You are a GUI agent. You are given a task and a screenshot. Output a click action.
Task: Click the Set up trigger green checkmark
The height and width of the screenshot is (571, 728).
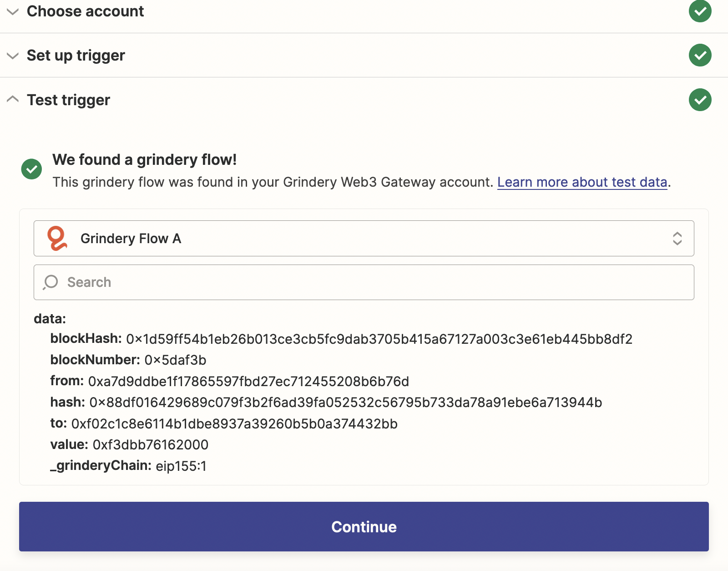pos(700,55)
